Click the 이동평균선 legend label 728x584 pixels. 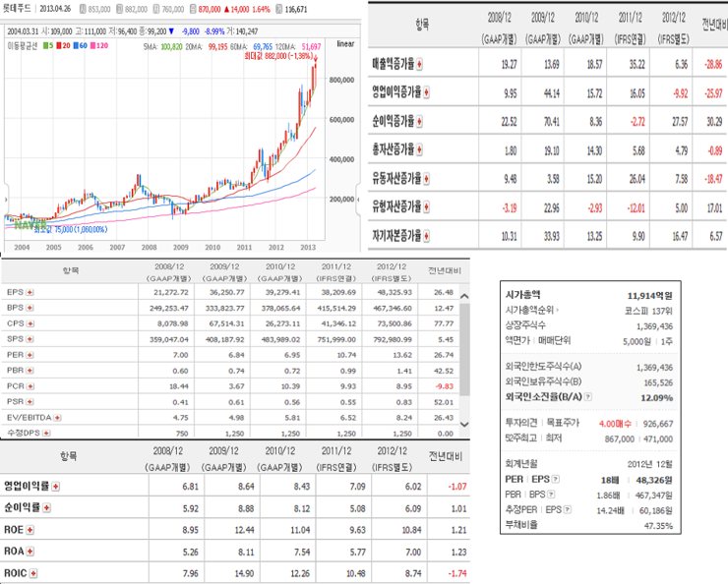[x=23, y=45]
